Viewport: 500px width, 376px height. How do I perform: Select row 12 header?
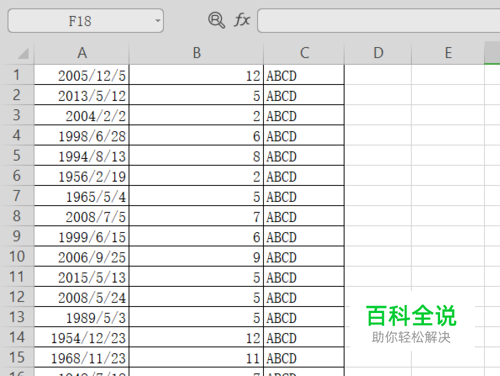(x=17, y=297)
